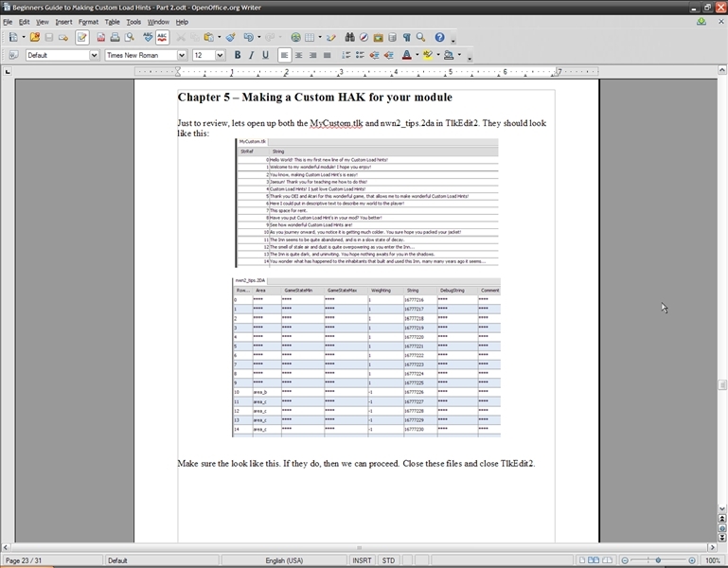Open the Styles and Formatting window icon

click(13, 56)
